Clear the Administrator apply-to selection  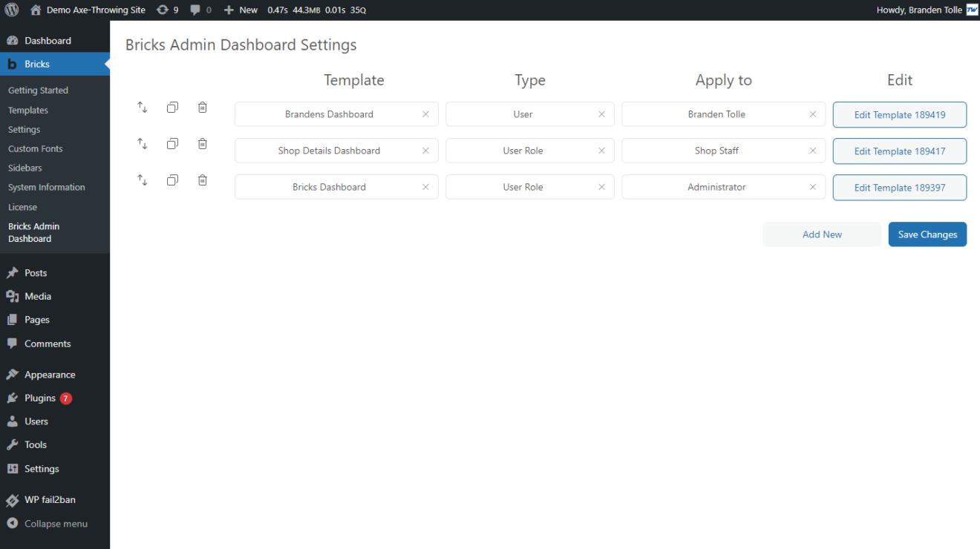pos(812,187)
